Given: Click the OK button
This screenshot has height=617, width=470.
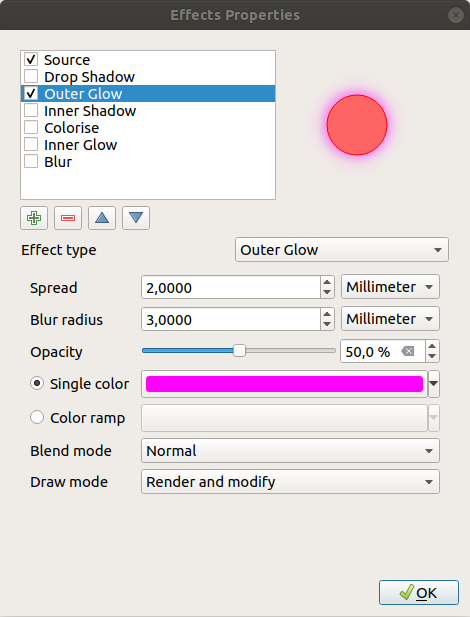Looking at the screenshot, I should tap(419, 592).
